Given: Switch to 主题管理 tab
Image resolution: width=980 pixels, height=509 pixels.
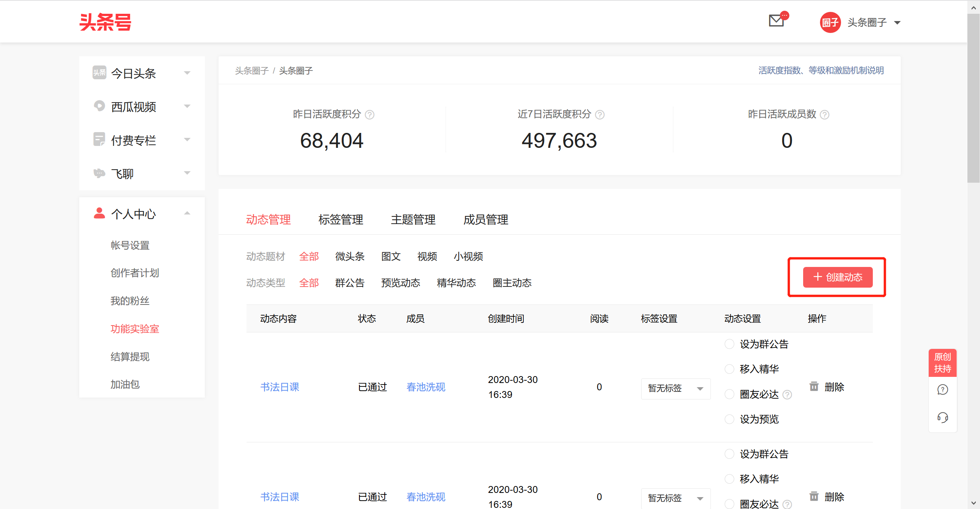Looking at the screenshot, I should [413, 219].
